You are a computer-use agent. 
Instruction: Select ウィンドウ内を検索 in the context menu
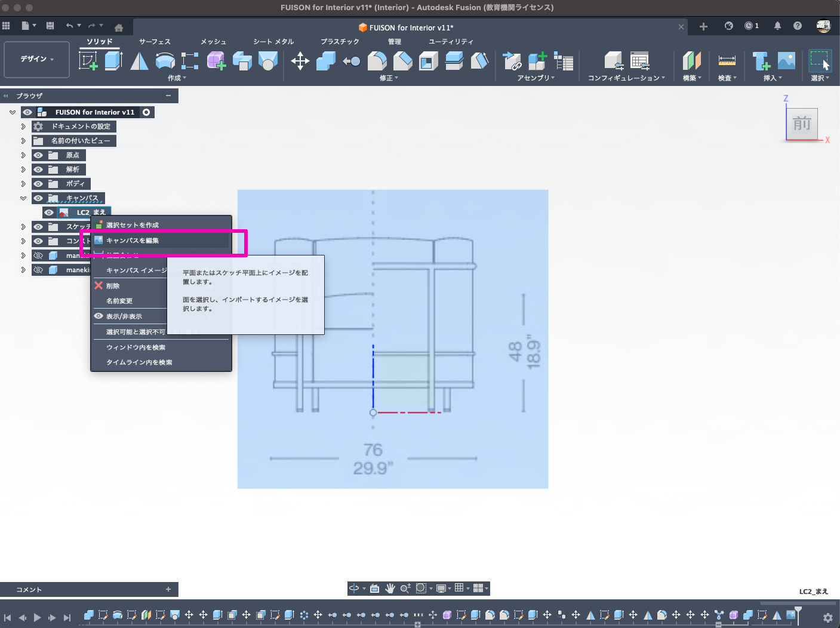136,347
